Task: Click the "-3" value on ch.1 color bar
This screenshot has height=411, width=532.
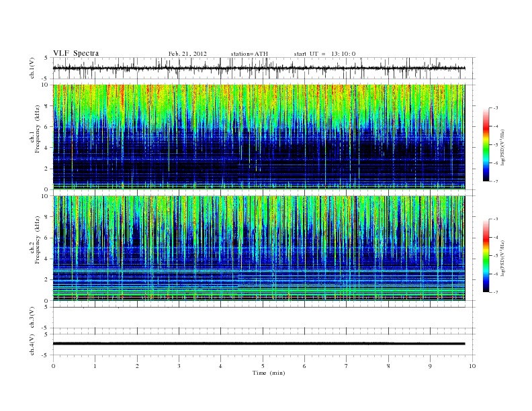Action: [495, 108]
